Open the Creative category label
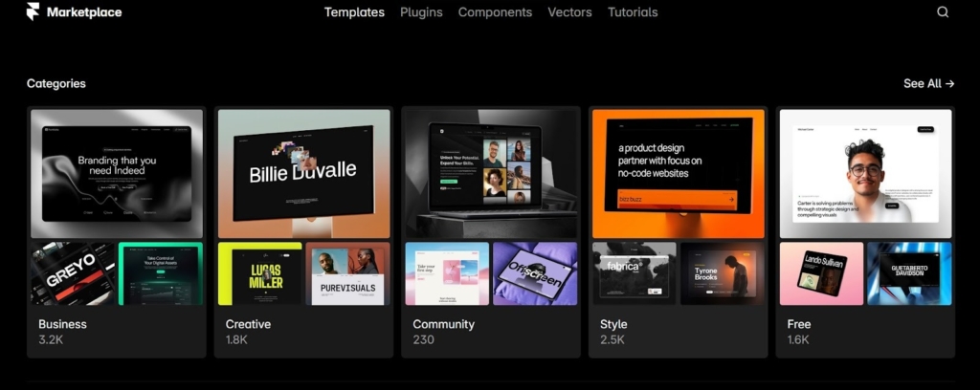The width and height of the screenshot is (980, 390). click(x=248, y=324)
